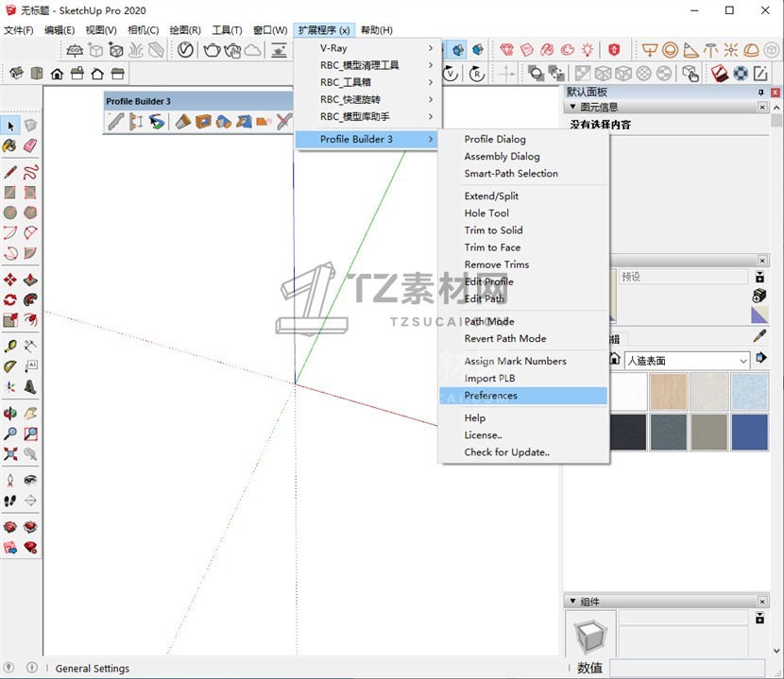Image resolution: width=784 pixels, height=679 pixels.
Task: Choose Preferences in Profile Builder menu
Action: click(x=523, y=395)
